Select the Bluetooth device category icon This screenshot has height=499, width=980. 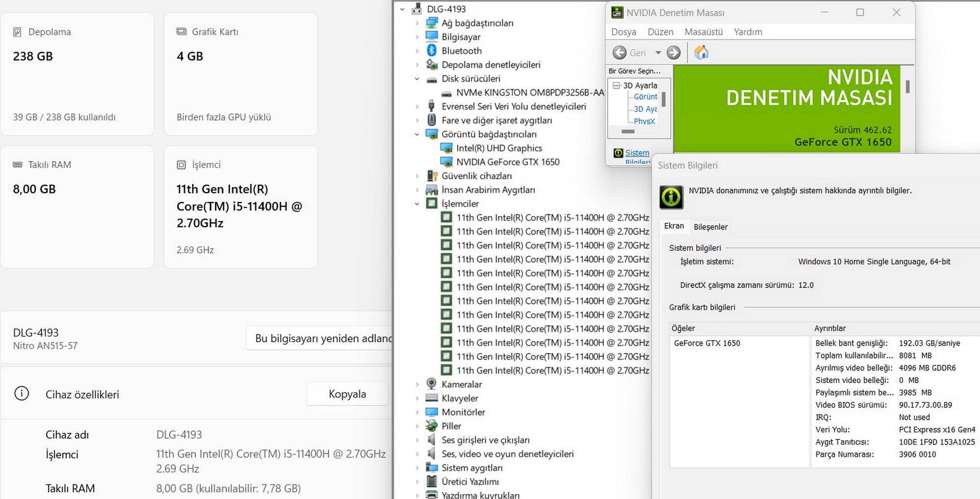[432, 50]
